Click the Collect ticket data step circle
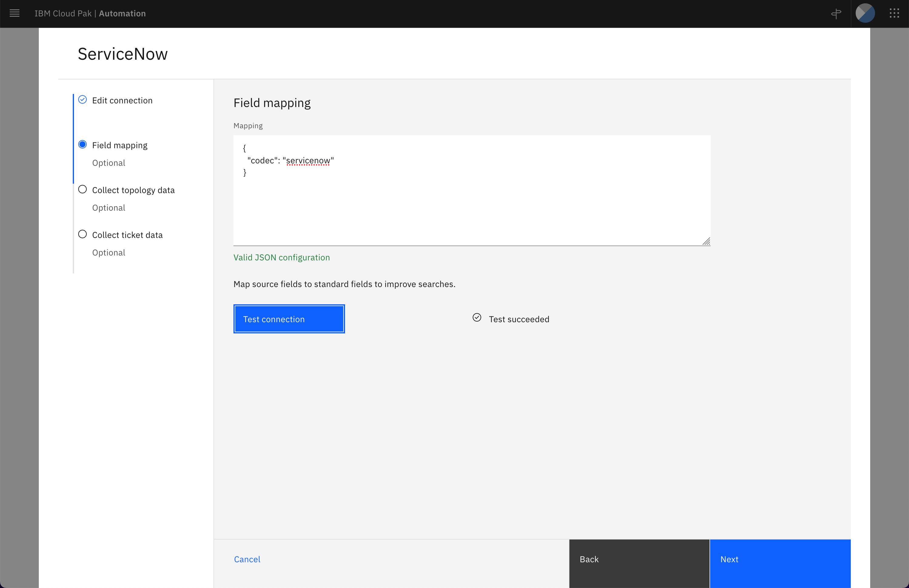The height and width of the screenshot is (588, 909). tap(82, 234)
